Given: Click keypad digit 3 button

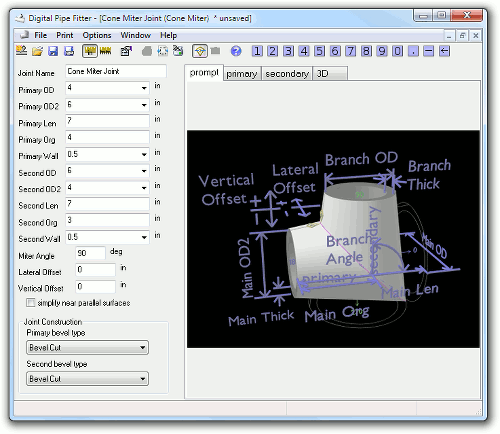Looking at the screenshot, I should point(288,51).
